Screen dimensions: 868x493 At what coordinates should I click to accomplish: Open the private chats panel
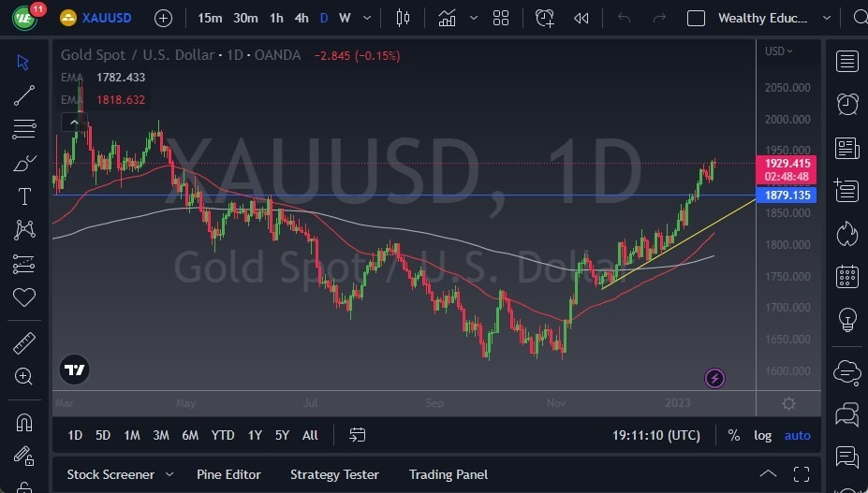[x=847, y=413]
